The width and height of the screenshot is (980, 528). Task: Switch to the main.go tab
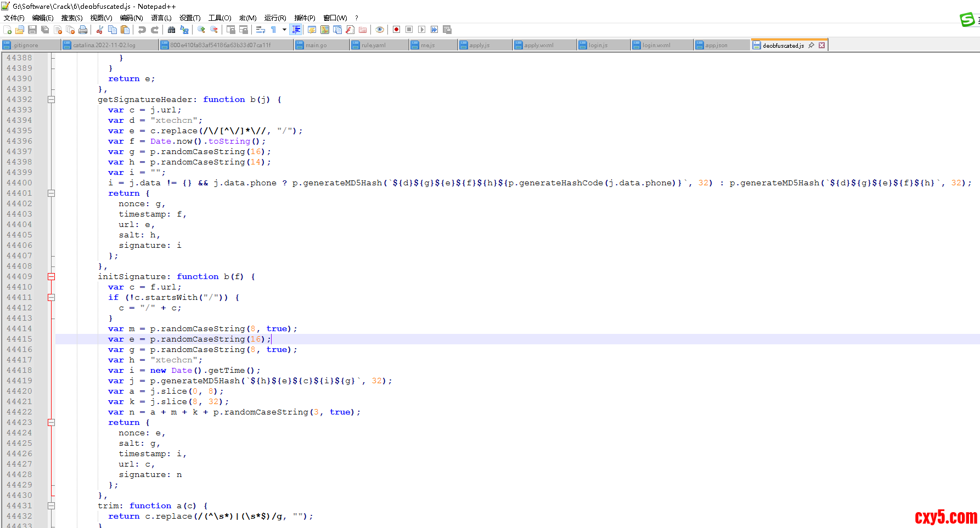(316, 46)
